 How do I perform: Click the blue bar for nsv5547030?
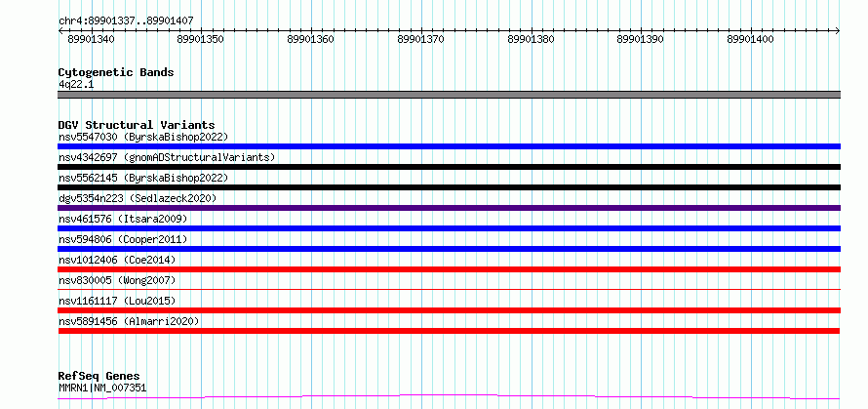(449, 146)
